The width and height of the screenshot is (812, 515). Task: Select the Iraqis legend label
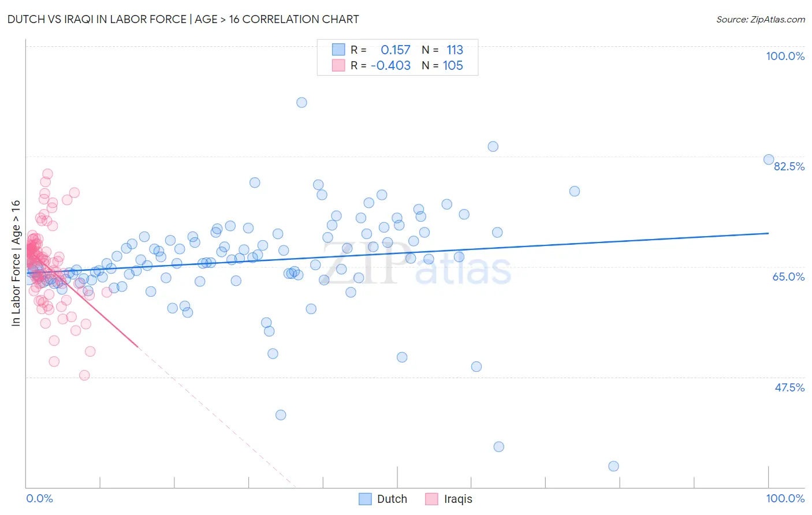point(458,499)
